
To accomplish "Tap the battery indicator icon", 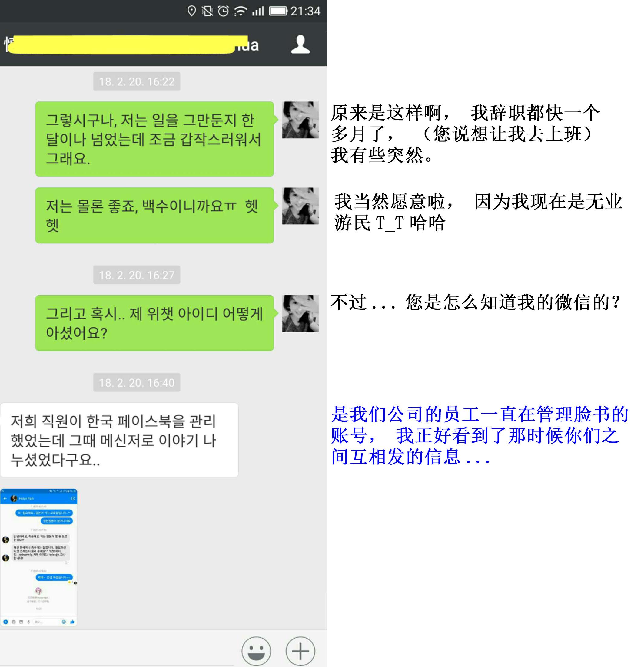I will (278, 11).
